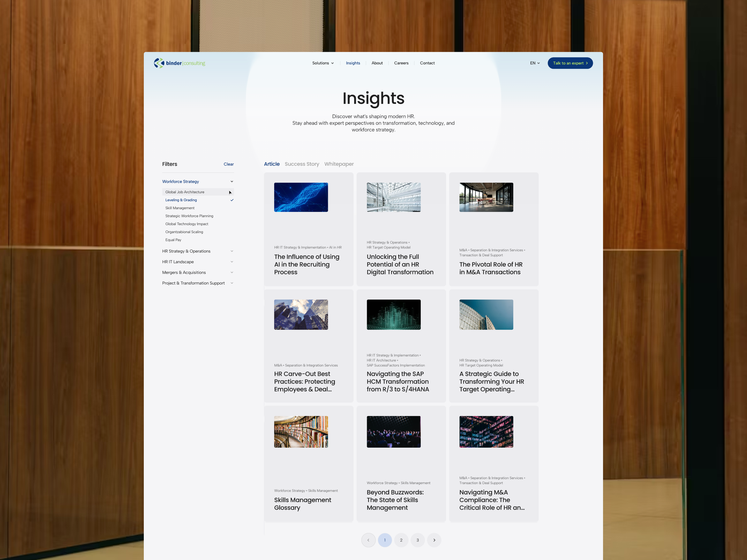Viewport: 747px width, 560px height.
Task: Select page 1 in pagination
Action: pyautogui.click(x=385, y=540)
